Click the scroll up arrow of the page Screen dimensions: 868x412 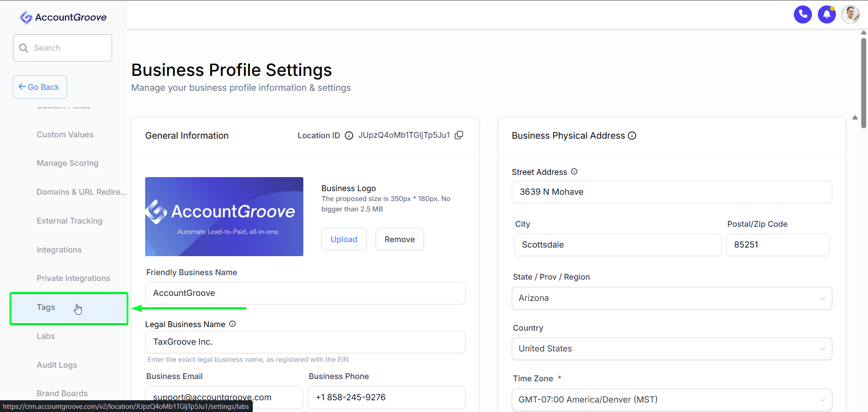[863, 33]
